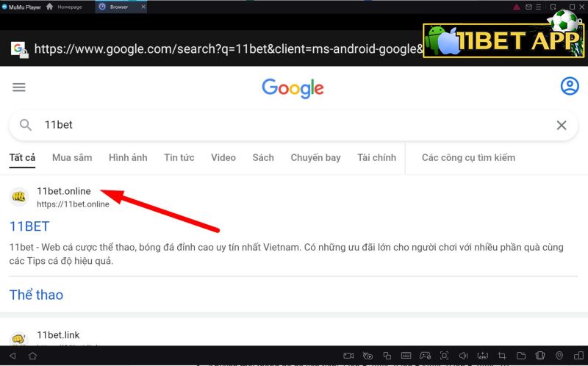Install an APK via the APK icon
The width and height of the screenshot is (588, 366).
coord(483,356)
